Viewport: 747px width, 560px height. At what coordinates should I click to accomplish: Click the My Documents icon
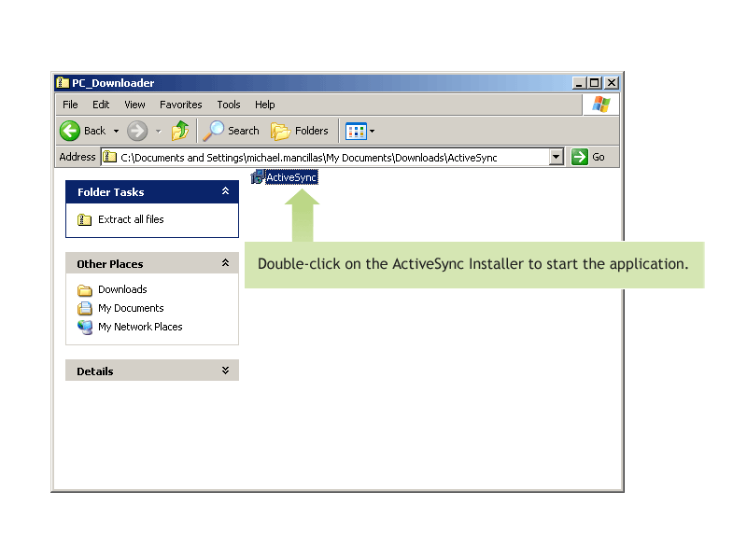[84, 309]
